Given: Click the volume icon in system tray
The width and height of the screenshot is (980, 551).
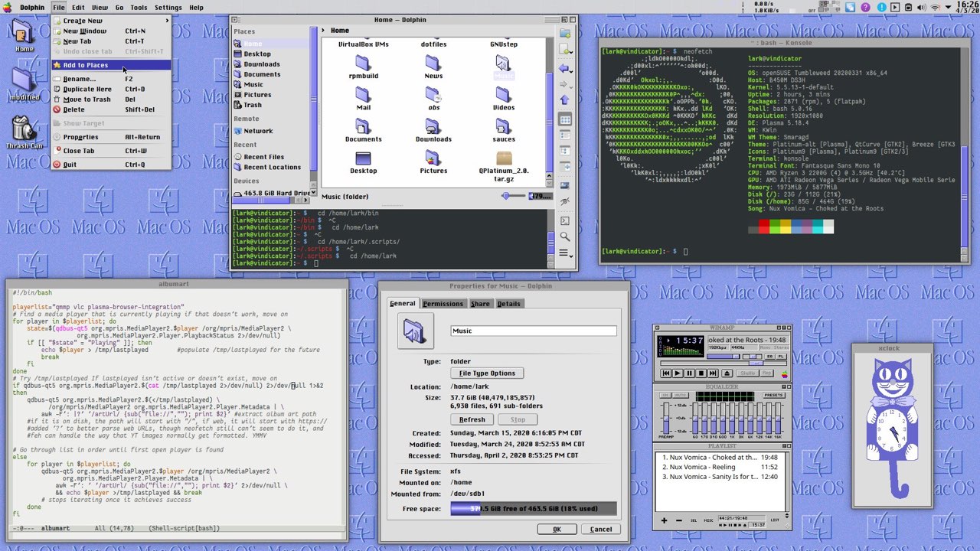Looking at the screenshot, I should click(x=922, y=8).
